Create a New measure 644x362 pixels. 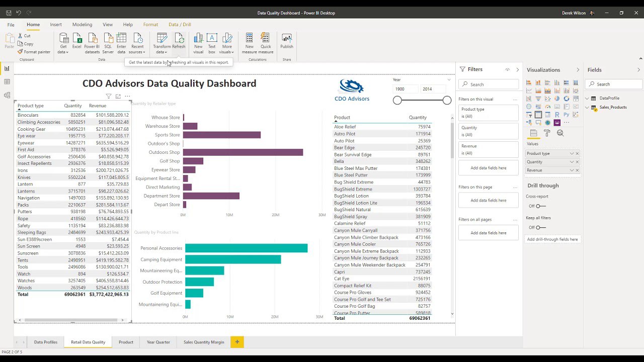click(249, 43)
